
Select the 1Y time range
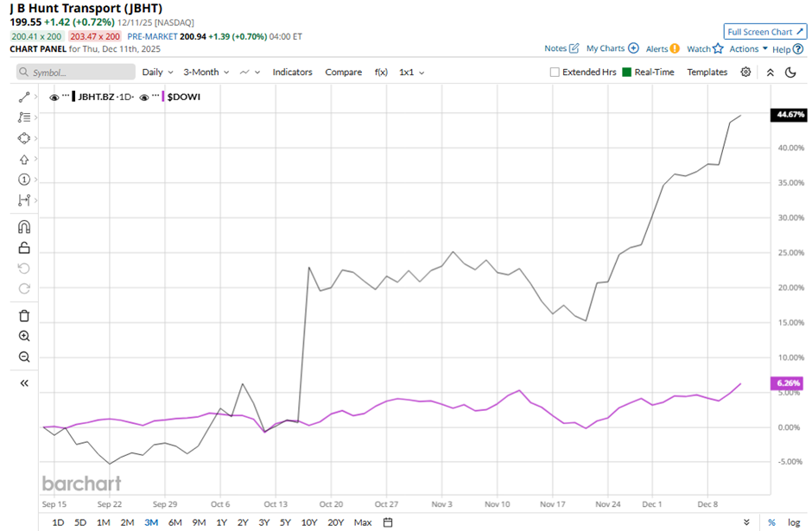(x=222, y=522)
